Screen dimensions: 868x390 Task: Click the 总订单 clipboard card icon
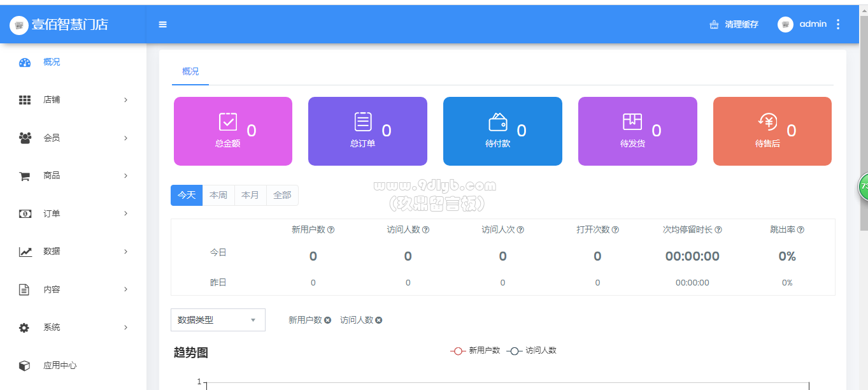363,122
